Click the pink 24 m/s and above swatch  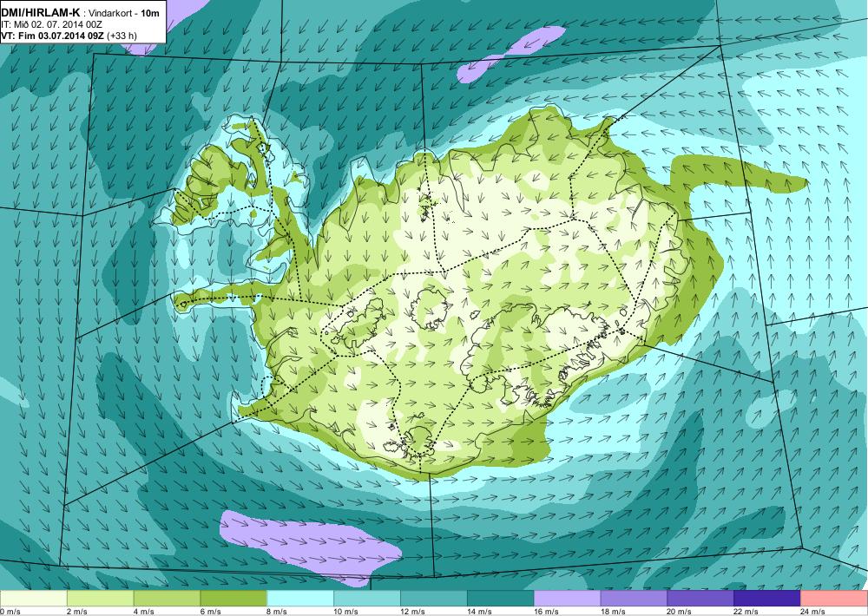[x=834, y=599]
